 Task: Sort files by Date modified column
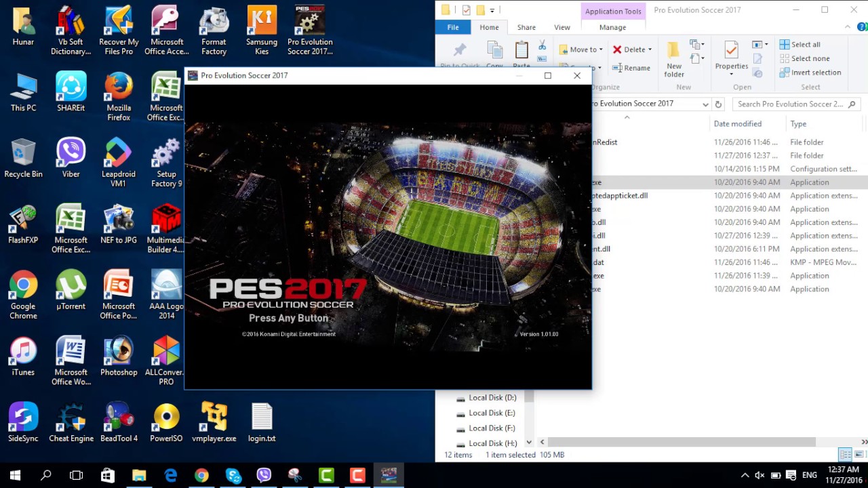[x=737, y=124]
